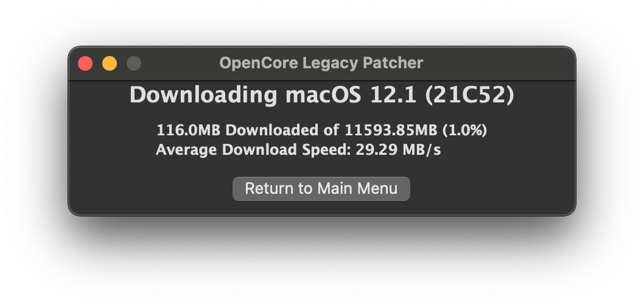Close the OpenCore Legacy Patcher window

click(x=85, y=63)
